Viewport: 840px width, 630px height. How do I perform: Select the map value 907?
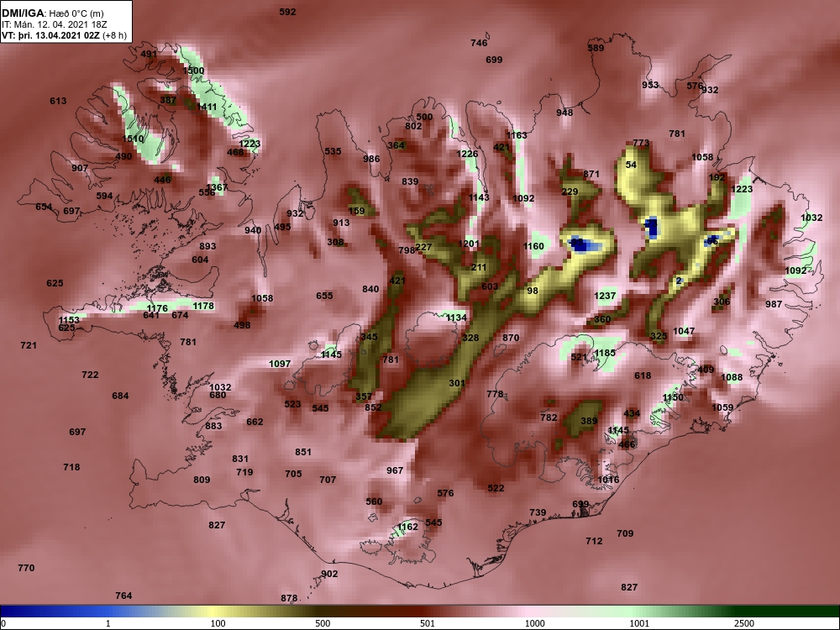pos(80,168)
